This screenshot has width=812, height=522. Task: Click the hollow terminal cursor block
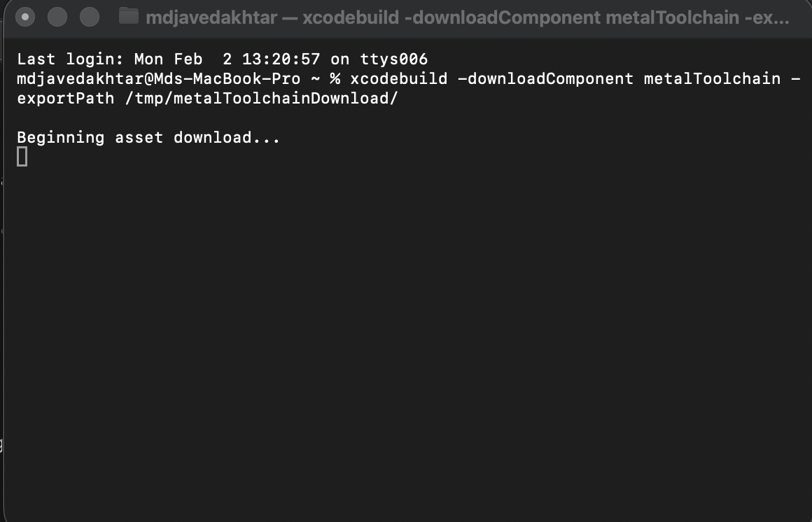(x=22, y=157)
